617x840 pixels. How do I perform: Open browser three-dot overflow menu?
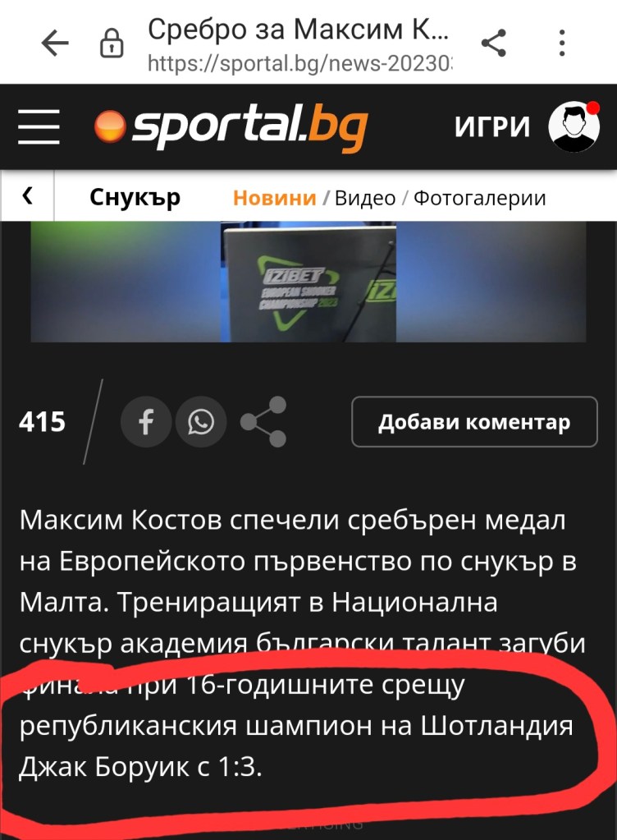point(561,43)
